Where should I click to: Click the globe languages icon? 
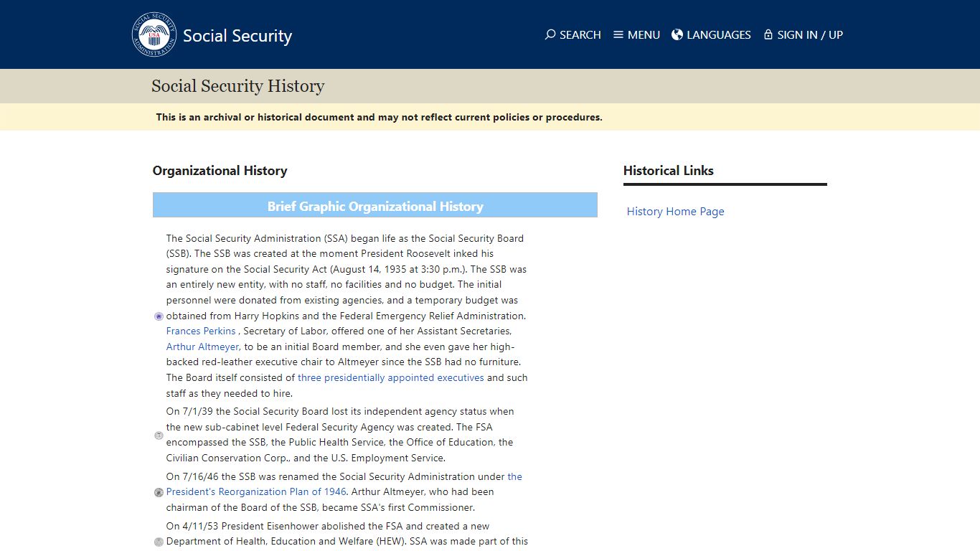coord(677,34)
